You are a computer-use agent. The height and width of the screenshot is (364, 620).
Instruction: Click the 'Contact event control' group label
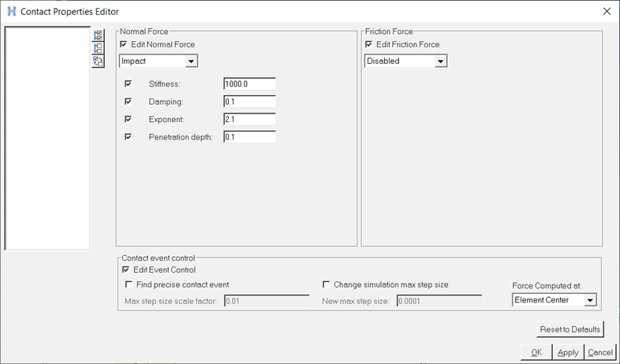click(x=159, y=258)
